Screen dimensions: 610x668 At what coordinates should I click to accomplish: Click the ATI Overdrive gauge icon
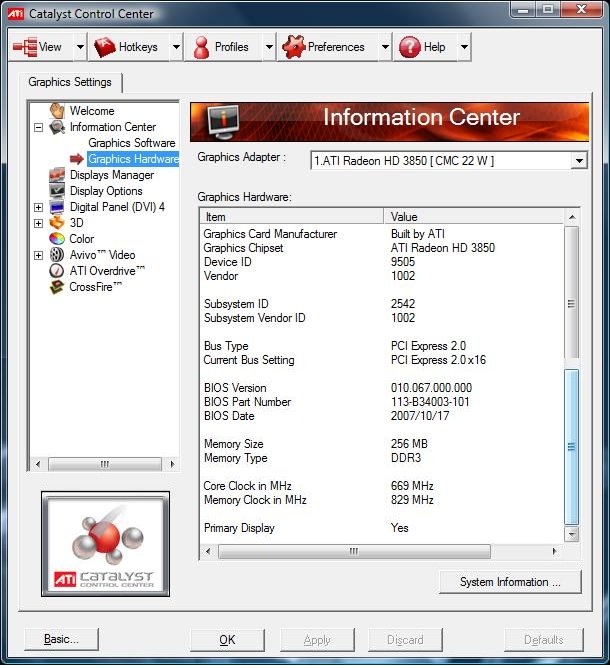tap(57, 271)
